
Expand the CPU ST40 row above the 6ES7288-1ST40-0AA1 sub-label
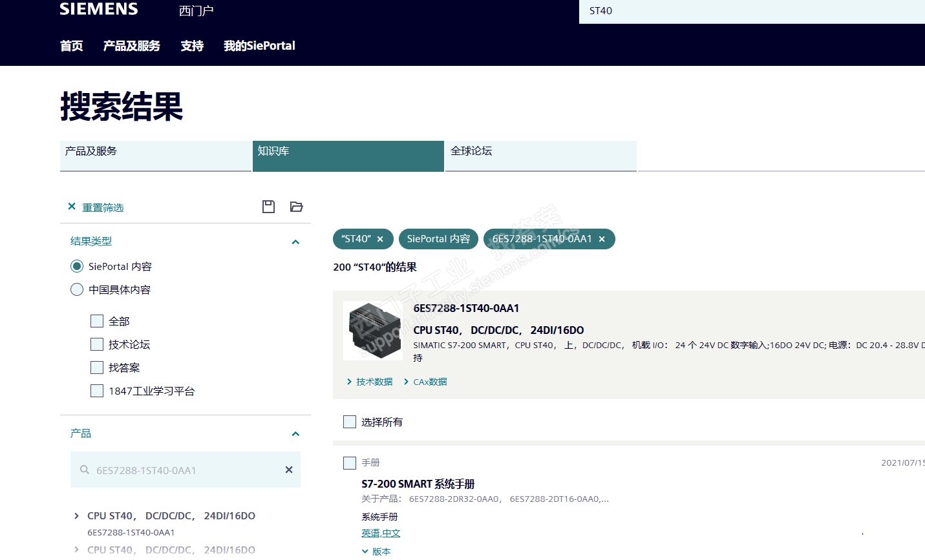click(x=77, y=515)
